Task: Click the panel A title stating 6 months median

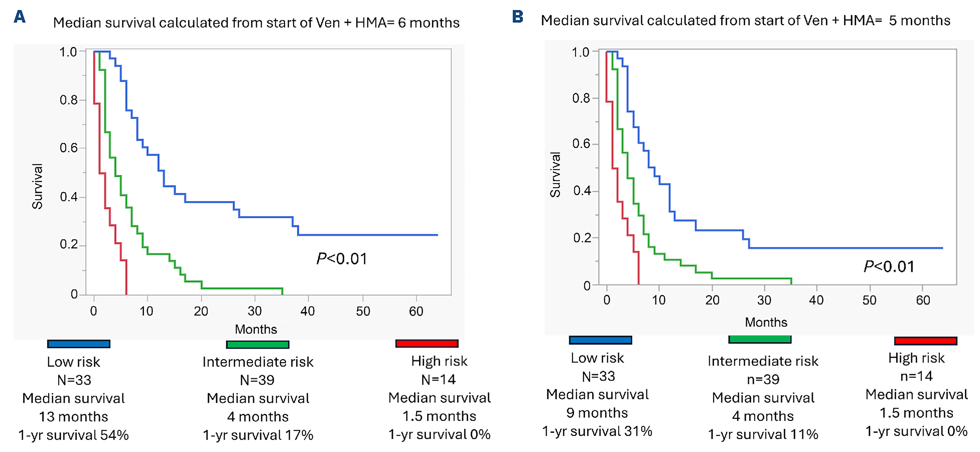Action: pos(256,23)
